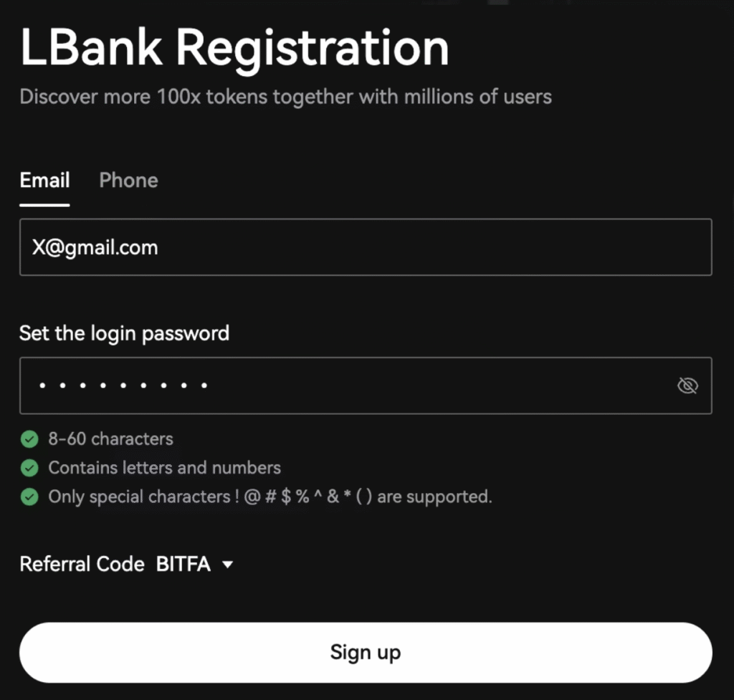Click green check beside special characters rule
This screenshot has width=734, height=700.
(x=29, y=497)
